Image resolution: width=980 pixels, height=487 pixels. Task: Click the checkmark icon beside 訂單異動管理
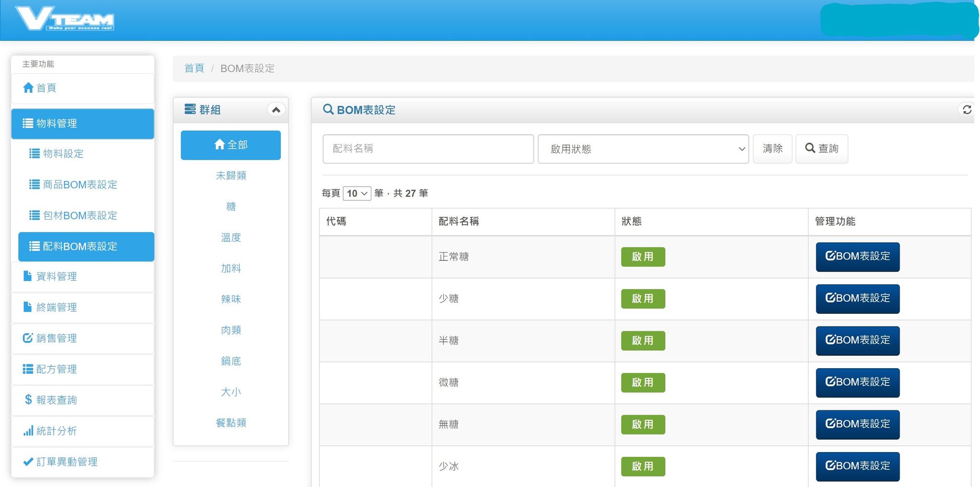(27, 462)
